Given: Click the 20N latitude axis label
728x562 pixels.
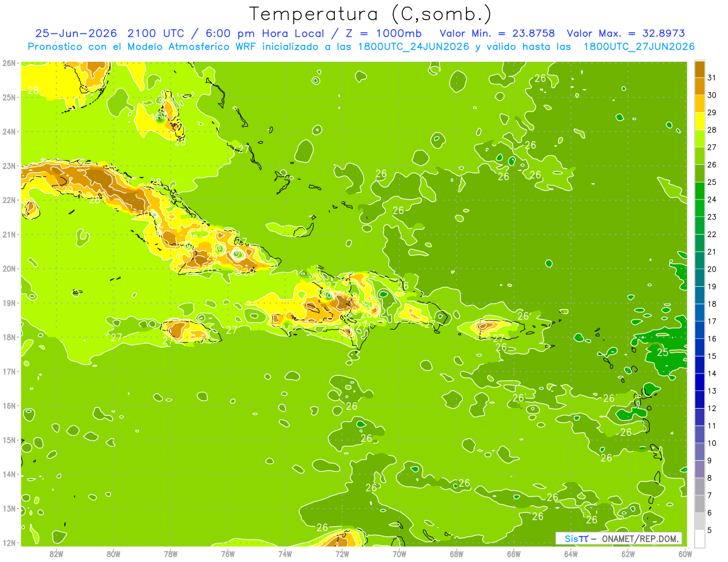Looking at the screenshot, I should 9,269.
